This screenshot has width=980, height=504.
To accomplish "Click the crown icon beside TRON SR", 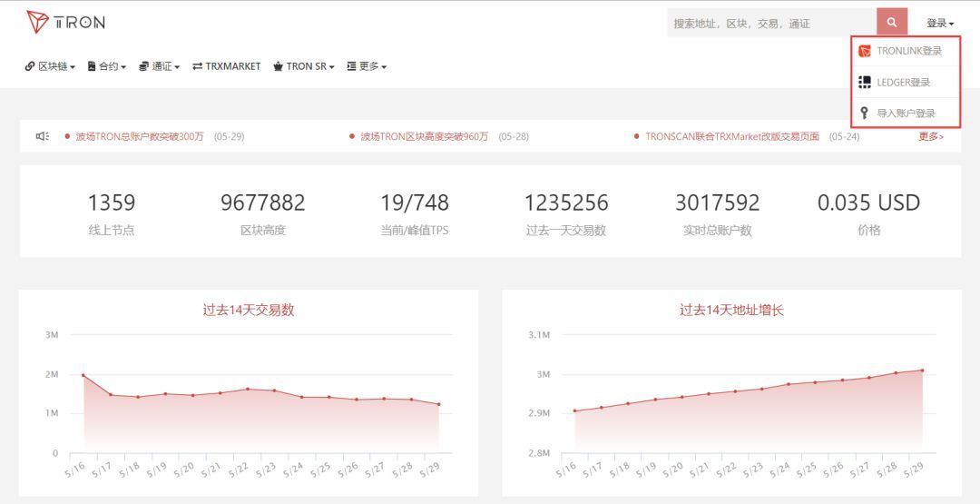I will click(279, 66).
